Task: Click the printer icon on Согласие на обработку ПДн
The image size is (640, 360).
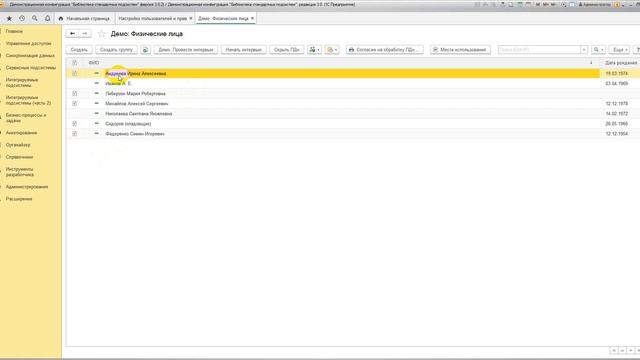Action: 351,50
